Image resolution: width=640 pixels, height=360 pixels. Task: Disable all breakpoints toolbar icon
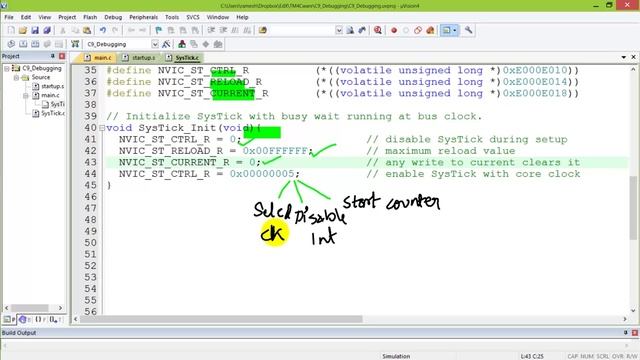pos(418,30)
